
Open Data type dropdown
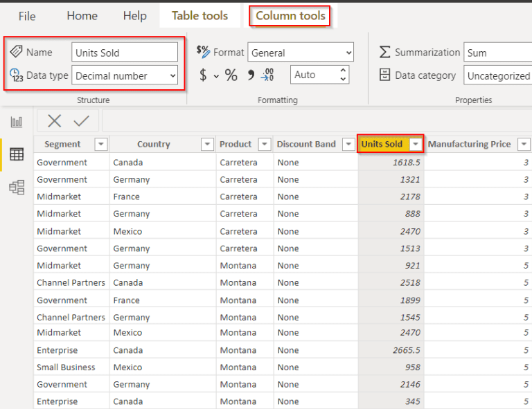[125, 75]
